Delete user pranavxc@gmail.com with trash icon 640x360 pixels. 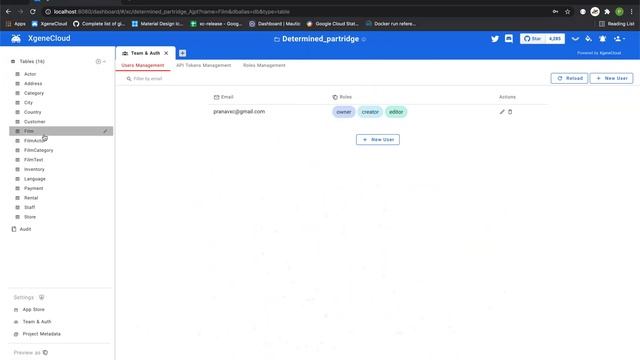(510, 112)
